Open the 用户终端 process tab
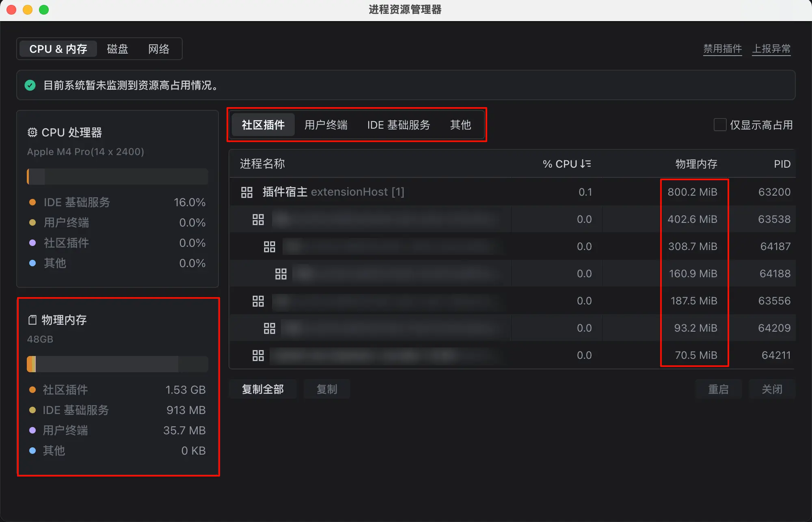This screenshot has height=522, width=812. click(x=326, y=125)
